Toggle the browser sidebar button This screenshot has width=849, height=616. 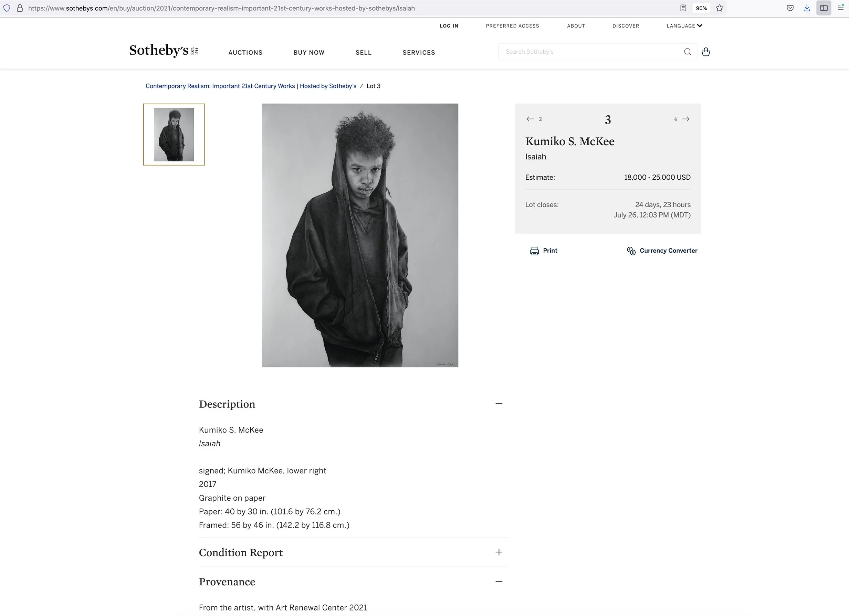point(824,8)
